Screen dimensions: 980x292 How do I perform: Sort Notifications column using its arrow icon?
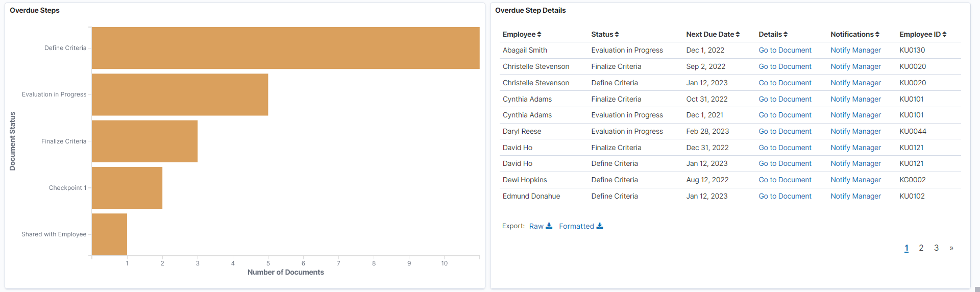point(877,35)
